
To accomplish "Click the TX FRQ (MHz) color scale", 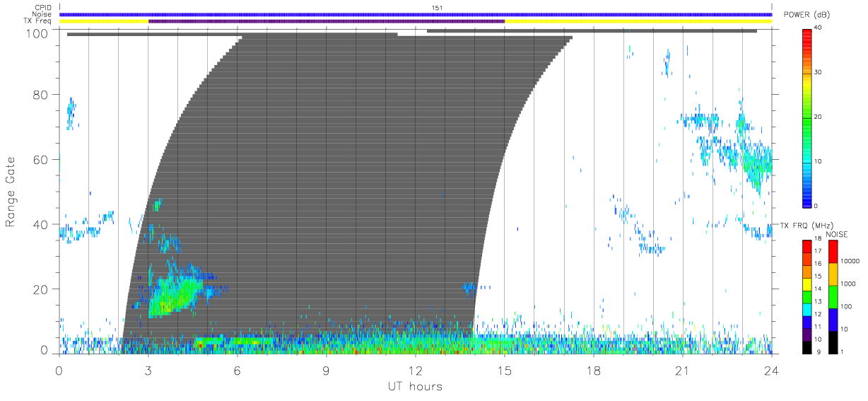I will [x=807, y=296].
